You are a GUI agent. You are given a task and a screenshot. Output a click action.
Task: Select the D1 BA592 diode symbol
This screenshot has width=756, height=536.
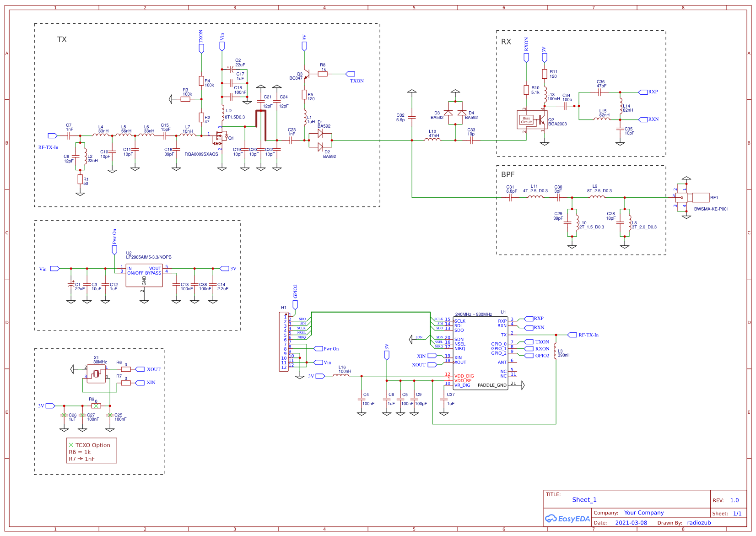[320, 134]
